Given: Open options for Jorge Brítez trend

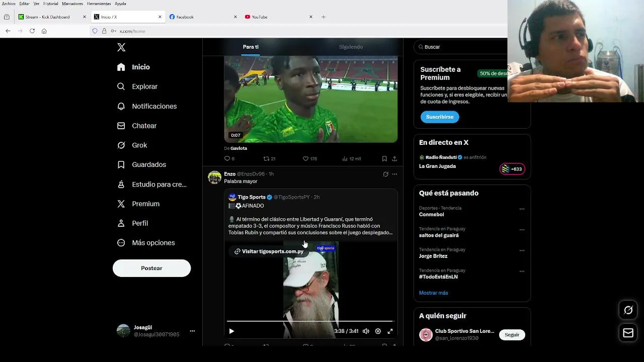Looking at the screenshot, I should tap(522, 250).
